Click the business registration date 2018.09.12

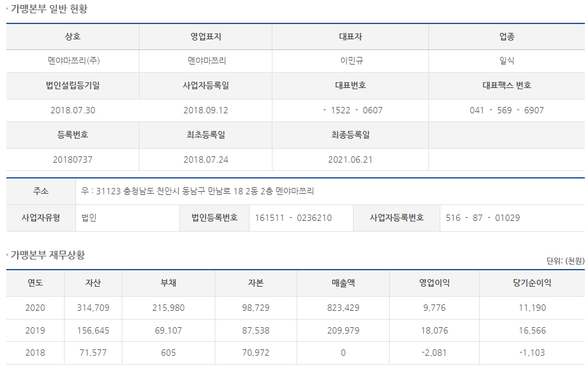pos(205,110)
